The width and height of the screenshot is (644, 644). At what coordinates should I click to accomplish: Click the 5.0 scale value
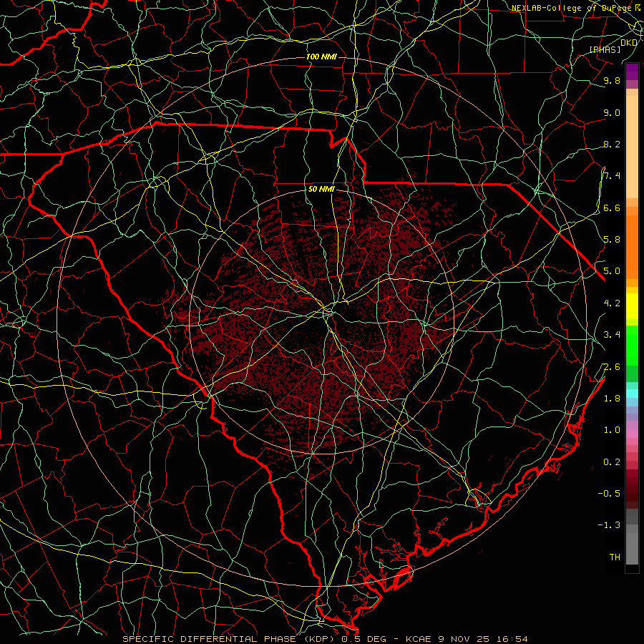tap(612, 271)
